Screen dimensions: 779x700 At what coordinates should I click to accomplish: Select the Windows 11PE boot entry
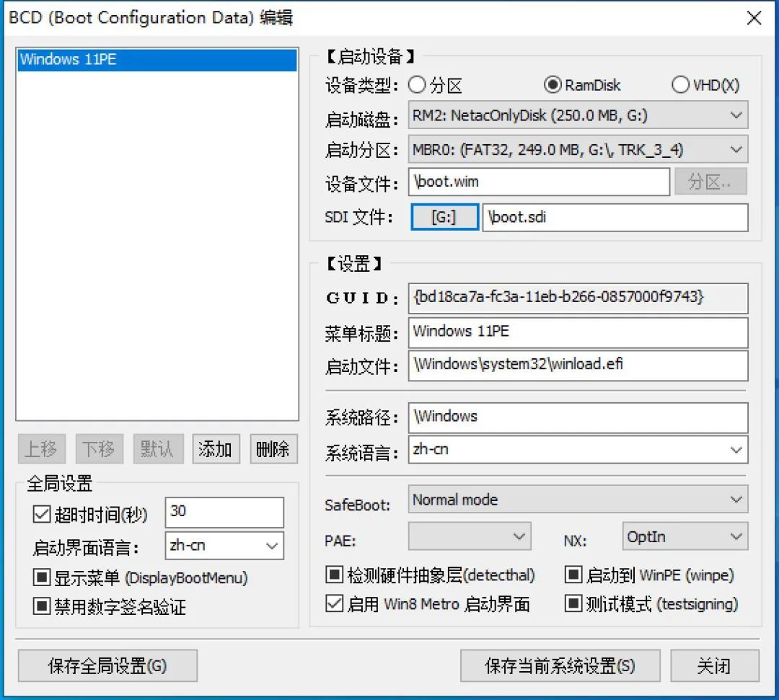pyautogui.click(x=157, y=59)
